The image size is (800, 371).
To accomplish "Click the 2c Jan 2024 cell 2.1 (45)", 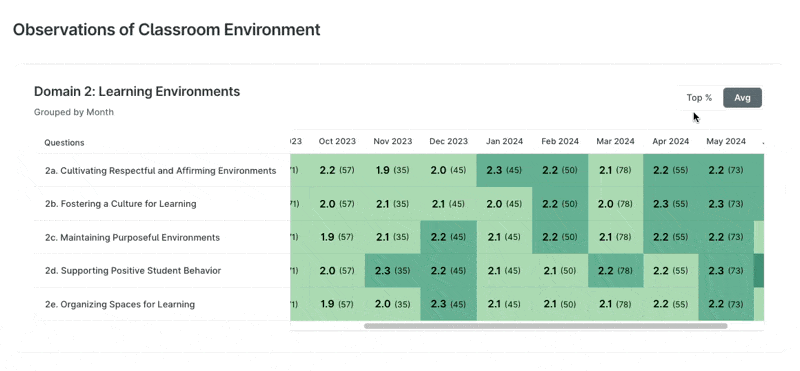I will 504,237.
